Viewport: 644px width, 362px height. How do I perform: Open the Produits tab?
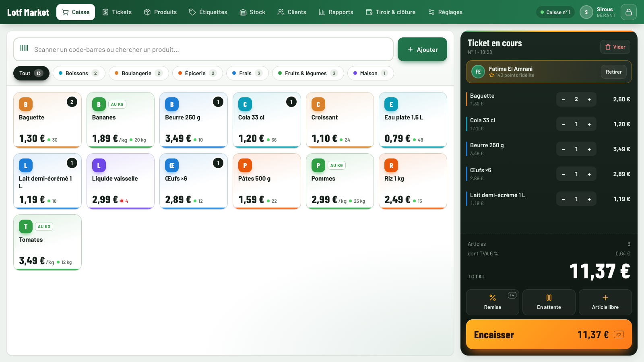click(160, 12)
